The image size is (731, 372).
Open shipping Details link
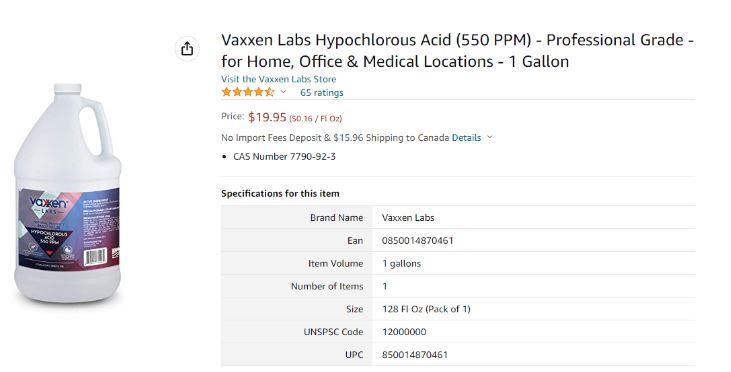click(466, 138)
